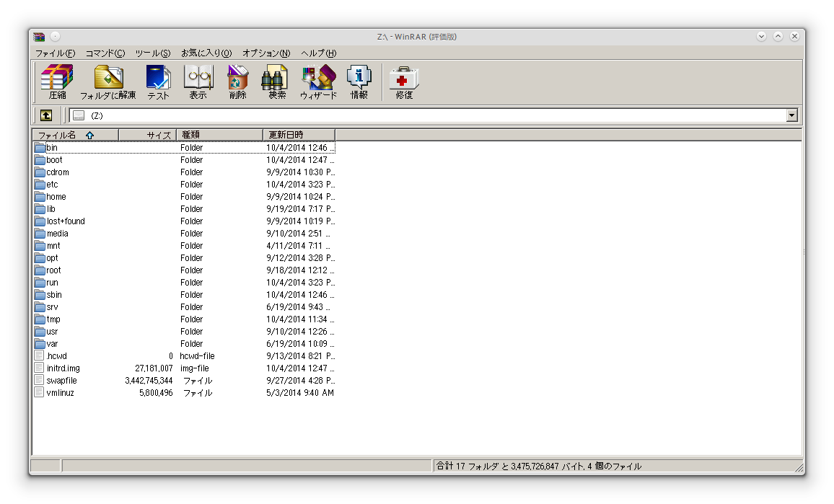Click the round pin button beside the title bar app icon

[x=56, y=37]
